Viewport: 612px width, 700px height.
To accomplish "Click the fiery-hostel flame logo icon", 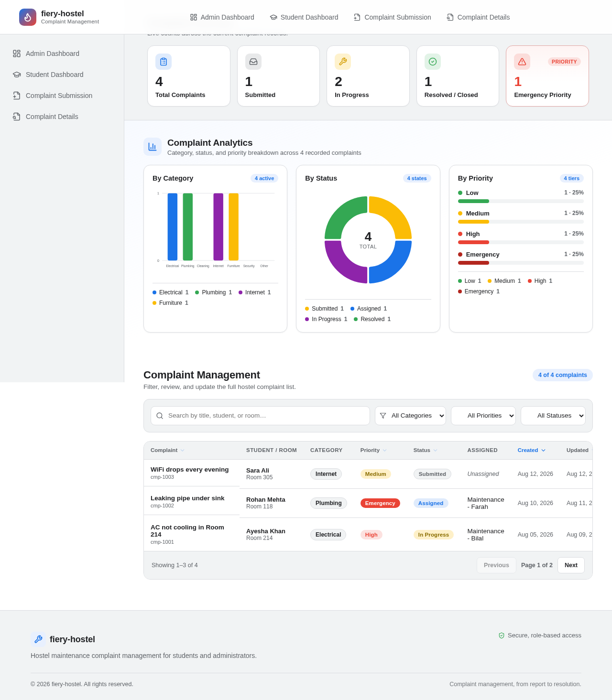I will click(28, 17).
